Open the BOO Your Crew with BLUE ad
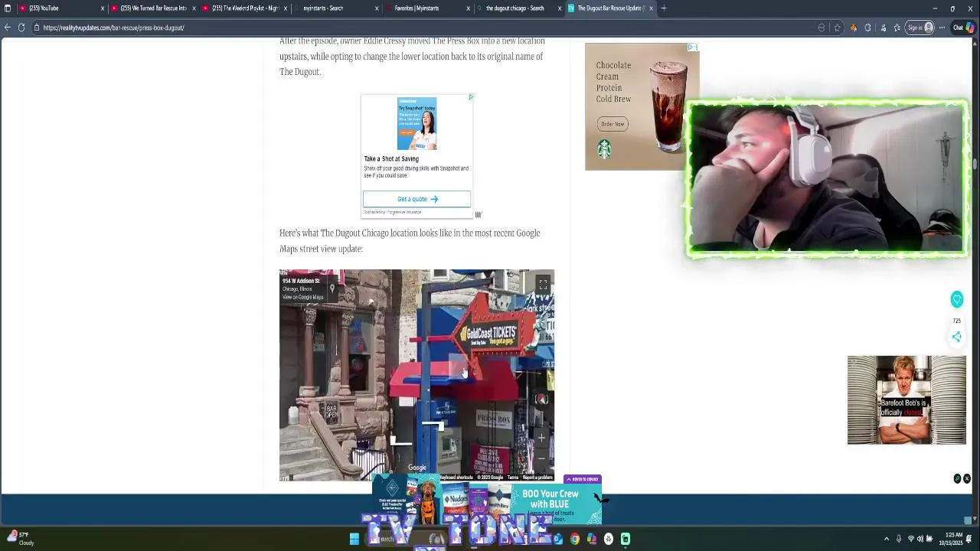Viewport: 980px width, 551px height. point(487,500)
